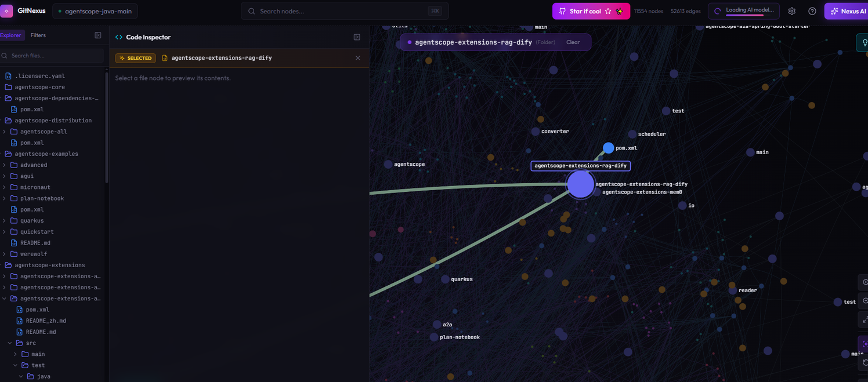The image size is (868, 382).
Task: Expand the advanced folder chevron
Action: pyautogui.click(x=5, y=165)
